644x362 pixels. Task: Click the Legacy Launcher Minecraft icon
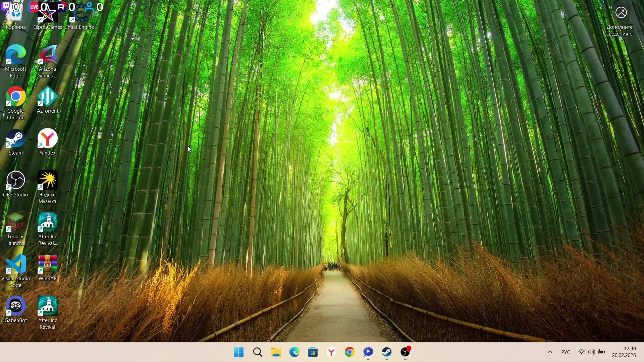click(15, 223)
